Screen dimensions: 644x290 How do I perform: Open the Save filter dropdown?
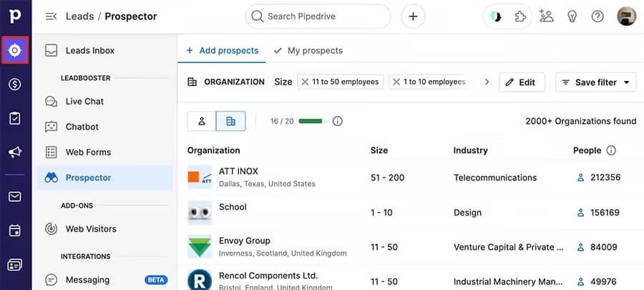point(596,82)
